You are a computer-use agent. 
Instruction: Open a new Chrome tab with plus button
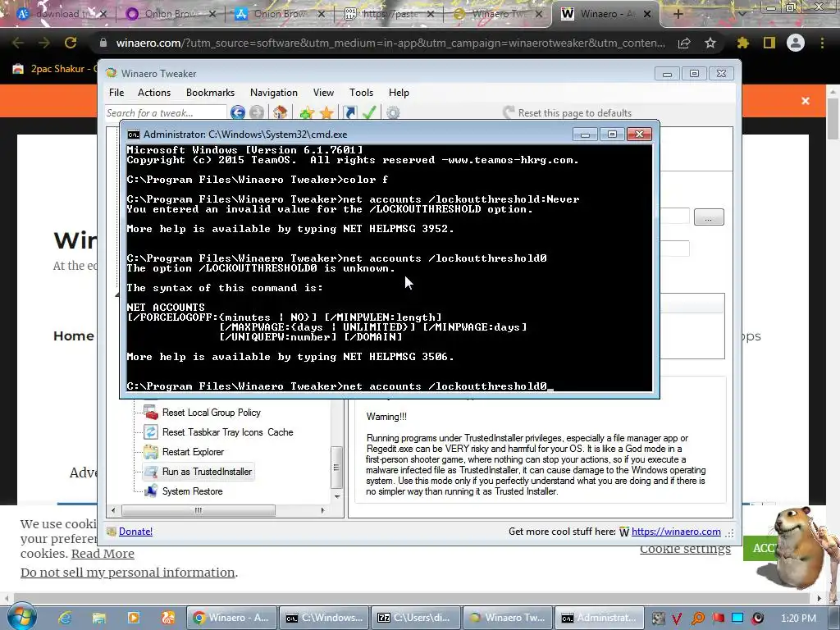pos(678,14)
